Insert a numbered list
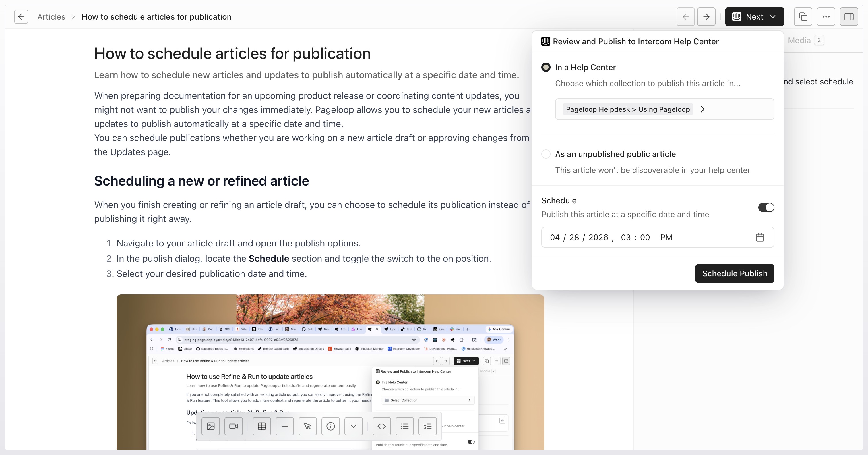Image resolution: width=868 pixels, height=455 pixels. point(428,426)
